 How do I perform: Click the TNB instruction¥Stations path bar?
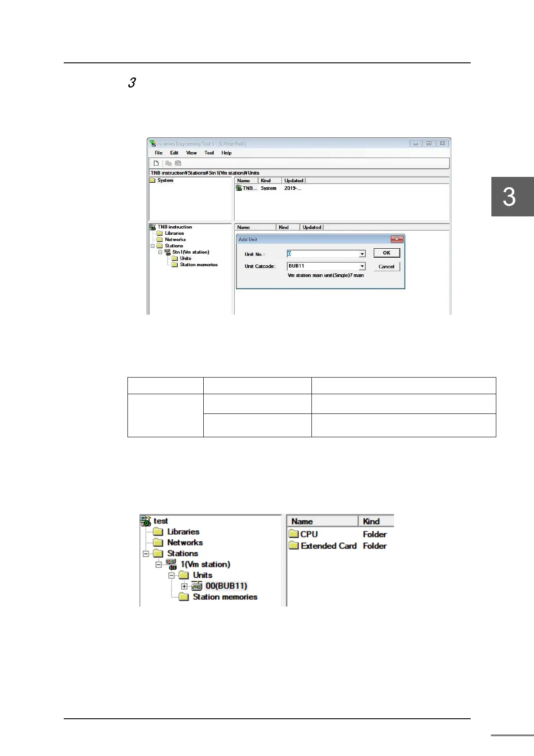coord(299,173)
